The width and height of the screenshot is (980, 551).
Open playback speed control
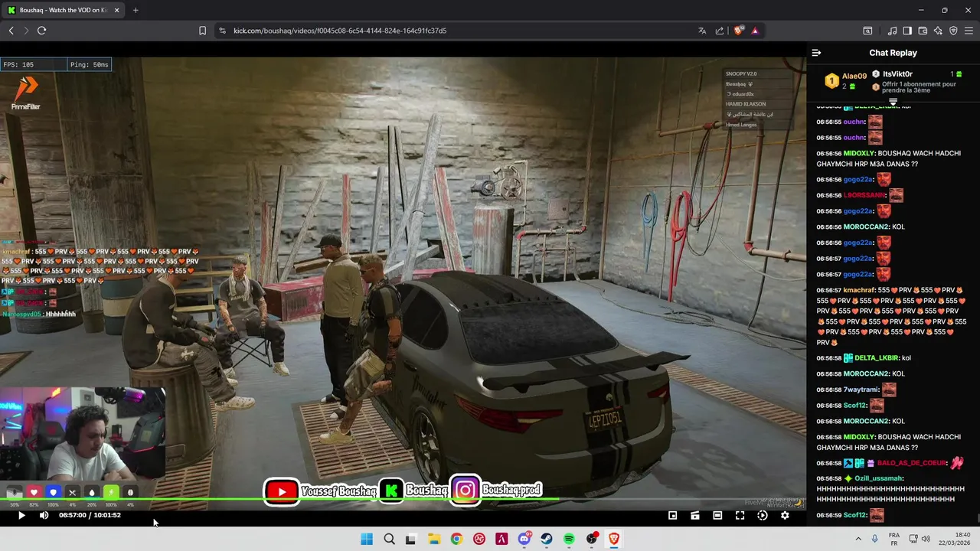763,516
